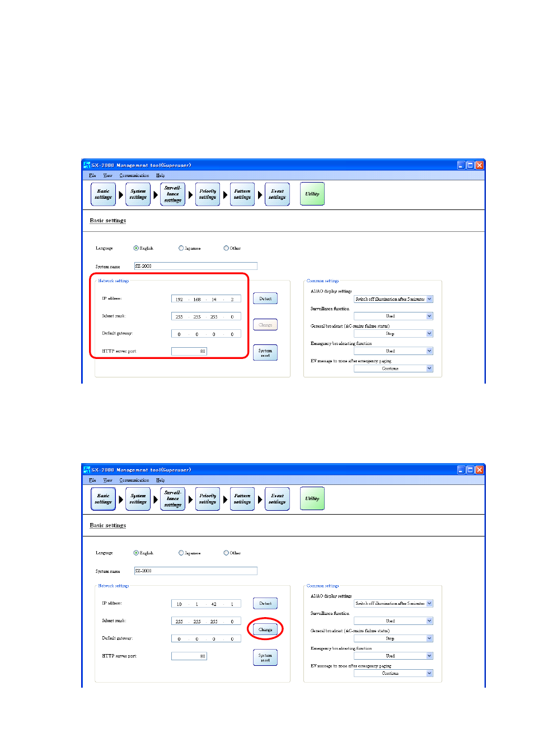Select Other language radio in the upper window
Screen dimensions: 534x756
[x=226, y=248]
